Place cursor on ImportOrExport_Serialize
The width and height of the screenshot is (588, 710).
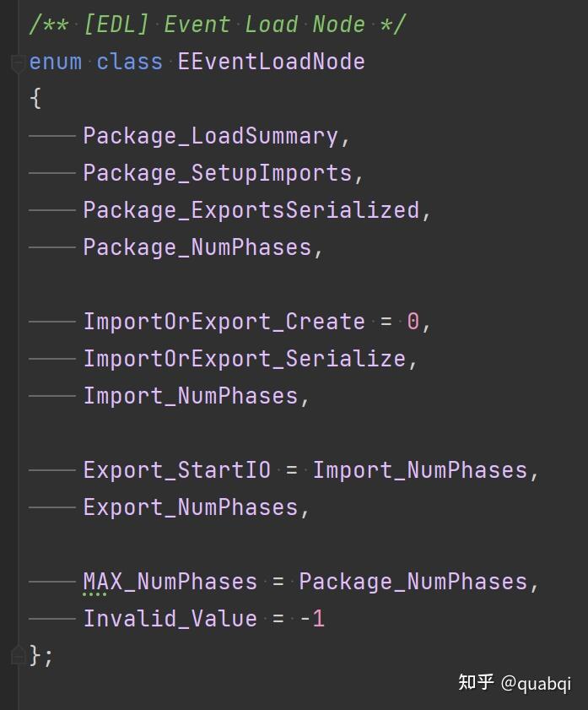click(x=244, y=359)
